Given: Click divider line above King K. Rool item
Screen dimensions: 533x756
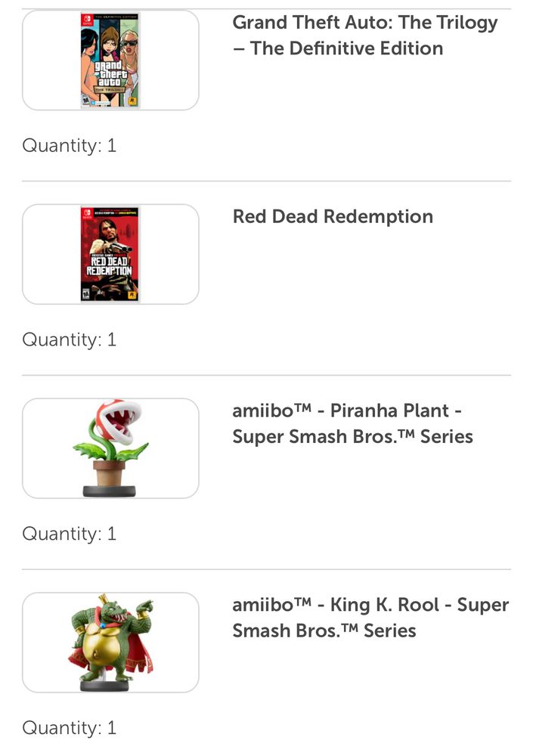Looking at the screenshot, I should click(x=266, y=569).
